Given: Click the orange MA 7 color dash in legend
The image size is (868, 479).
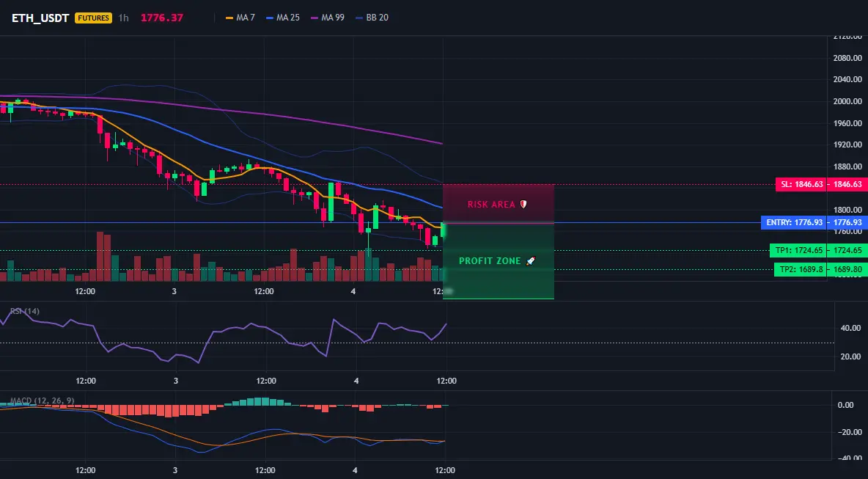Looking at the screenshot, I should [229, 18].
